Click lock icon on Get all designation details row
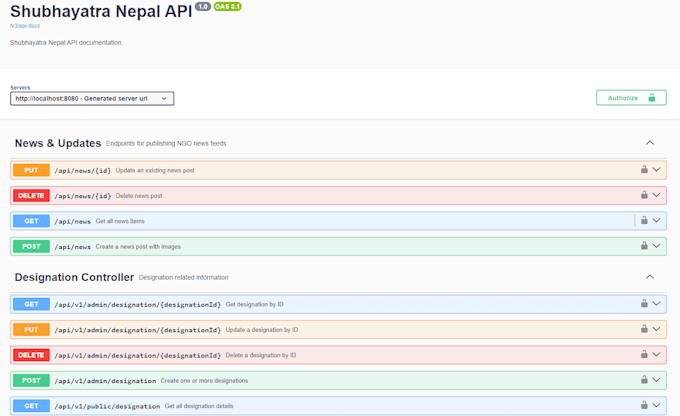The width and height of the screenshot is (680, 416). tap(644, 405)
